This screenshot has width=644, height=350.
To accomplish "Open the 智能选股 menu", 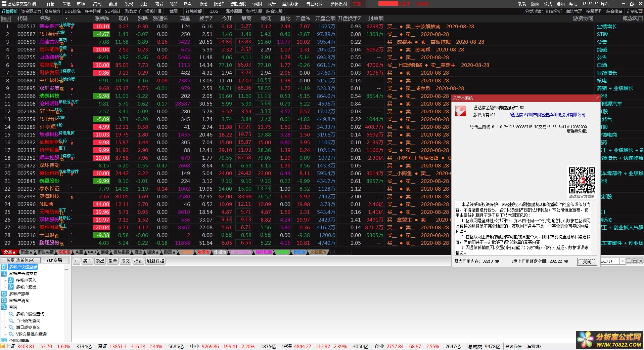I will click(x=238, y=4).
